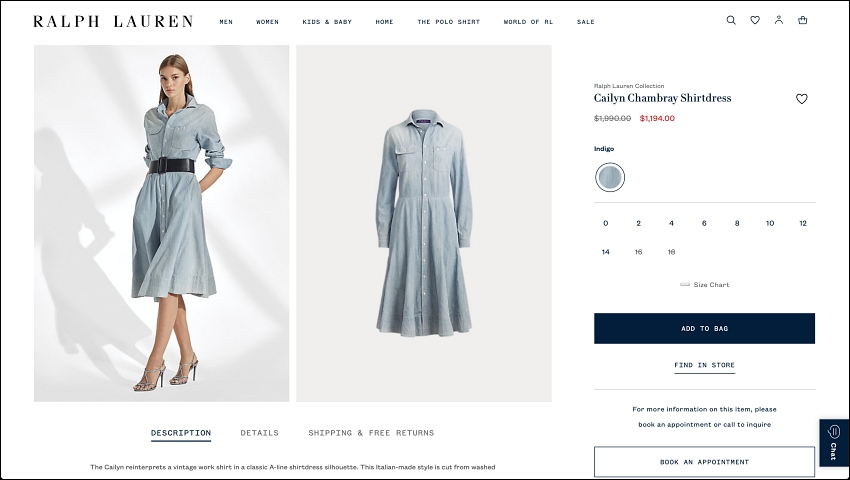Open the Chat widget
This screenshot has height=480, width=850.
point(834,443)
